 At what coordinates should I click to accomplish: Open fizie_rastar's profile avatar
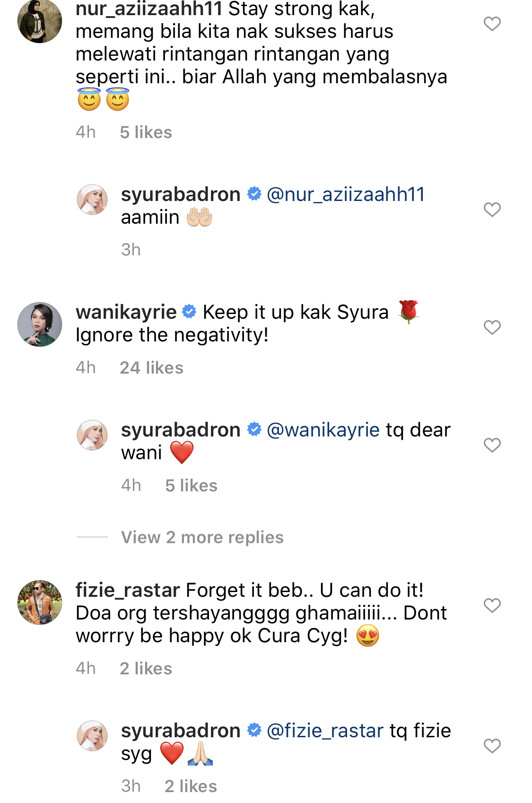[40, 602]
